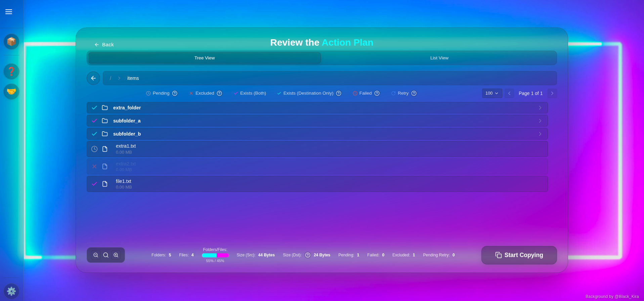The height and width of the screenshot is (301, 644).
Task: Navigate up with round arrow button
Action: pos(93,78)
